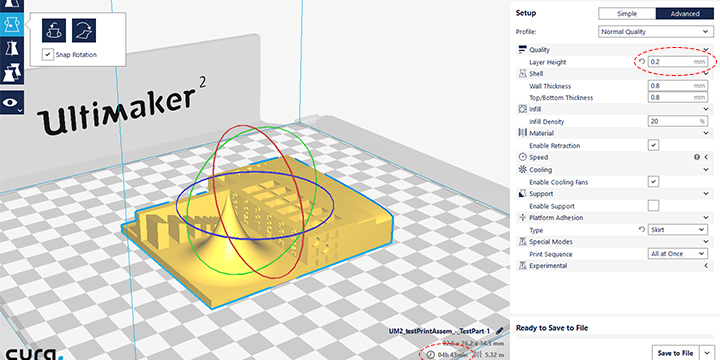Collapse the Cooling settings section
This screenshot has height=360, width=720.
706,169
